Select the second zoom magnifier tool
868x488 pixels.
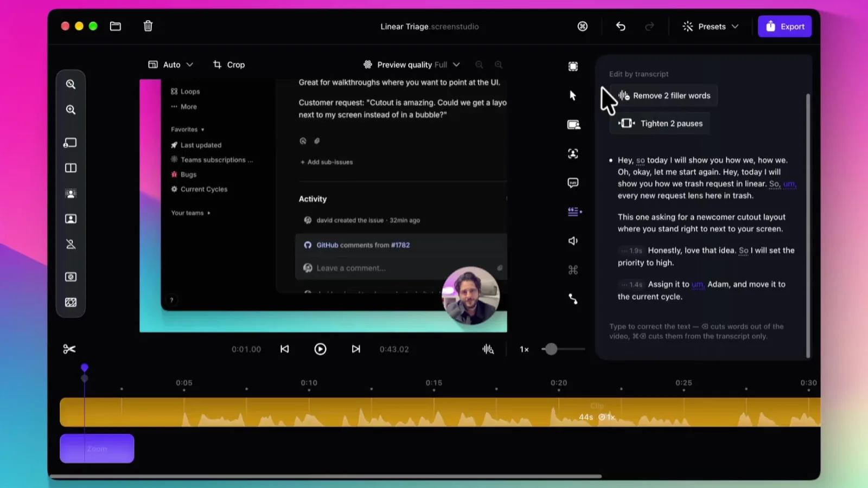click(71, 110)
